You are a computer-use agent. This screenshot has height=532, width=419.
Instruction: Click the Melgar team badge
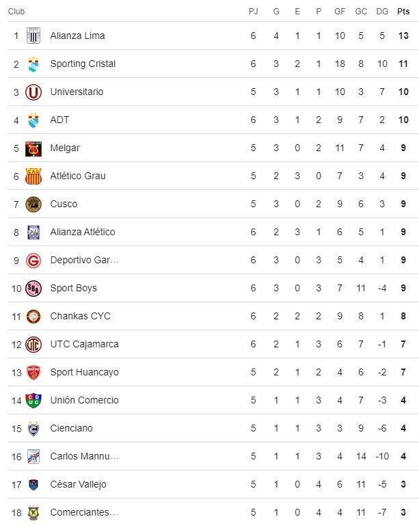pos(33,148)
